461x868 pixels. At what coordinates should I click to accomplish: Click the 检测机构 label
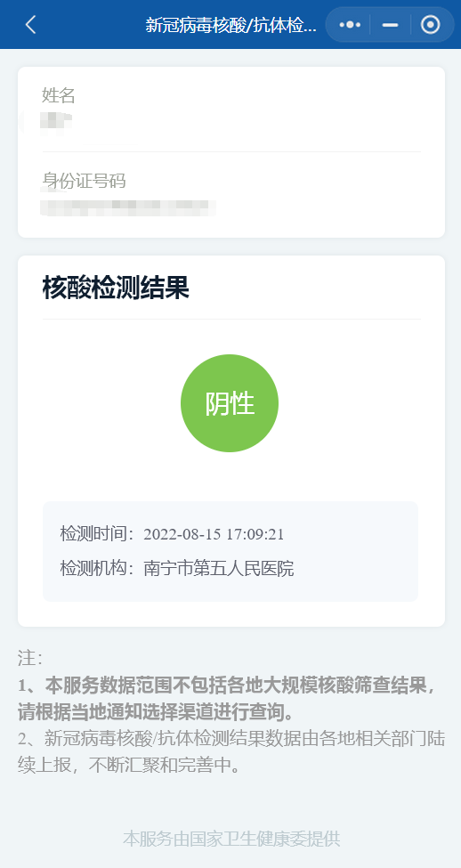pyautogui.click(x=97, y=569)
